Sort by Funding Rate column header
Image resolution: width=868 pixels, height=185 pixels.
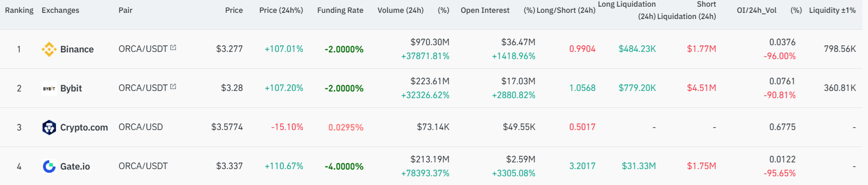point(340,10)
